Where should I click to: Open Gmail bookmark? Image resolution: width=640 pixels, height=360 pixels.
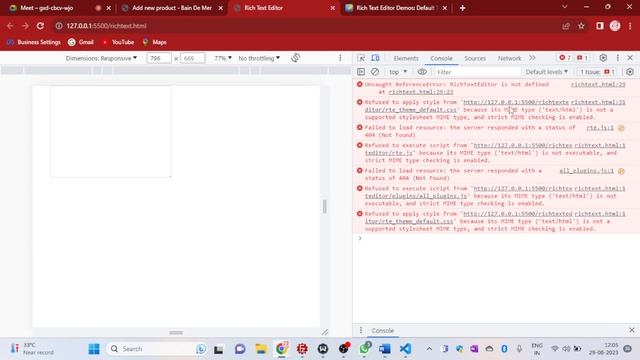point(81,42)
